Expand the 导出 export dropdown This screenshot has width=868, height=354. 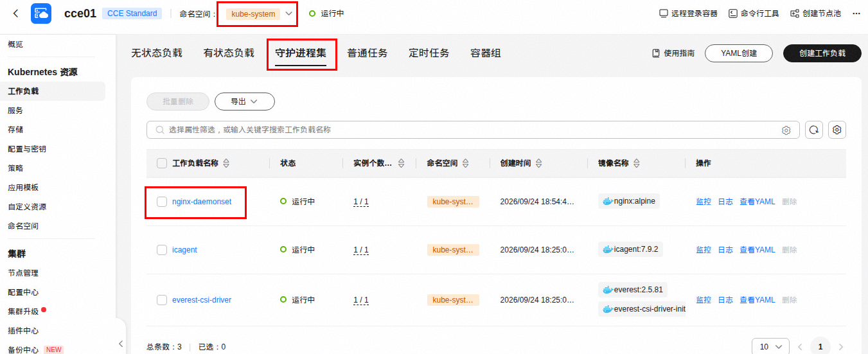point(245,102)
